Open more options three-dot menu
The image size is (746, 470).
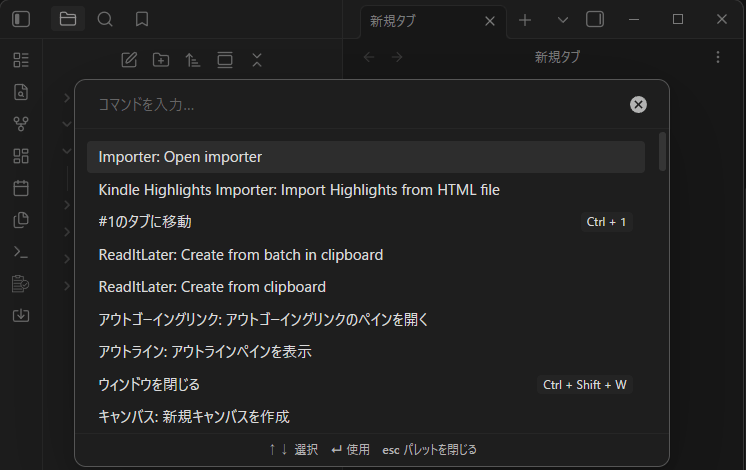(x=718, y=57)
